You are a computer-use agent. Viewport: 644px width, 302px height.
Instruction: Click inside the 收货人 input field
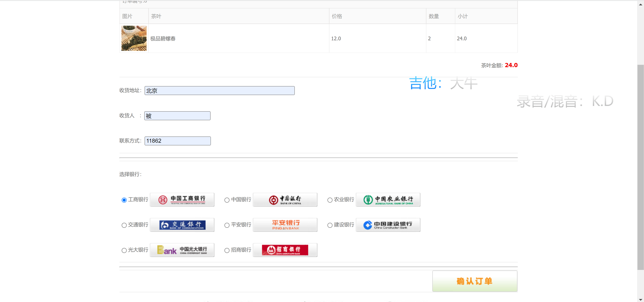tap(177, 116)
